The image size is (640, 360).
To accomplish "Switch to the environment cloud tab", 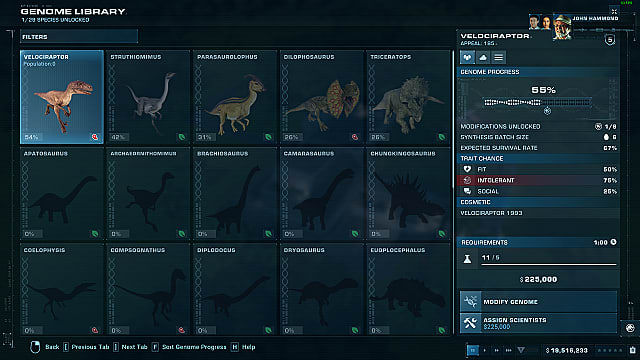I will (x=483, y=58).
